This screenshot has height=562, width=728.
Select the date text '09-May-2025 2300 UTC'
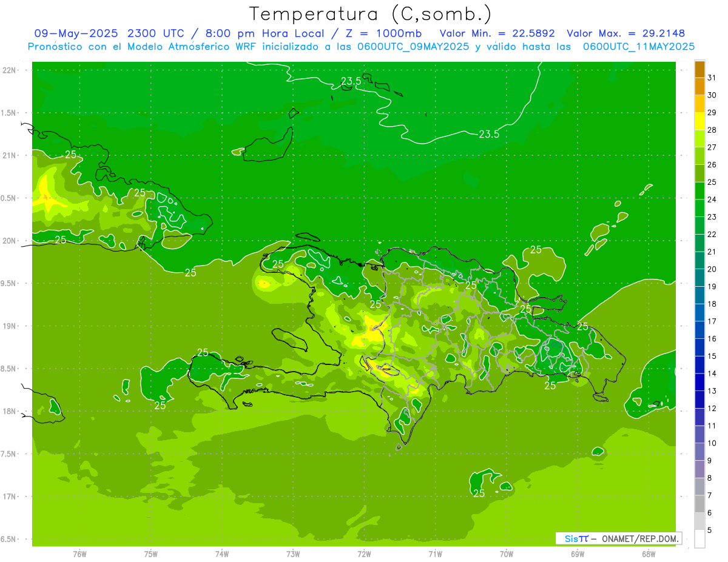111,33
